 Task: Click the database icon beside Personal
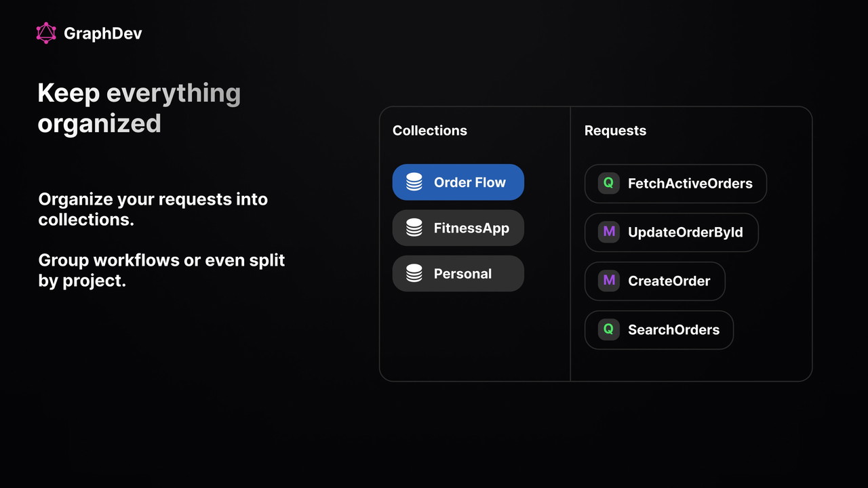414,274
